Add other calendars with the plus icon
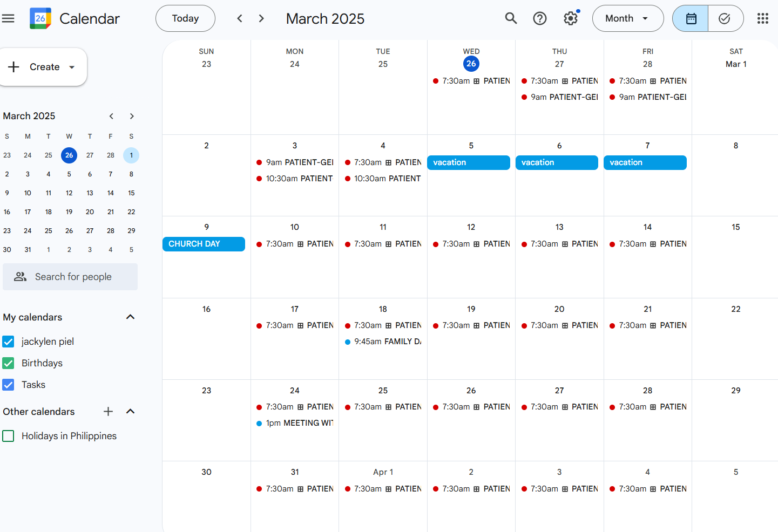 point(108,411)
